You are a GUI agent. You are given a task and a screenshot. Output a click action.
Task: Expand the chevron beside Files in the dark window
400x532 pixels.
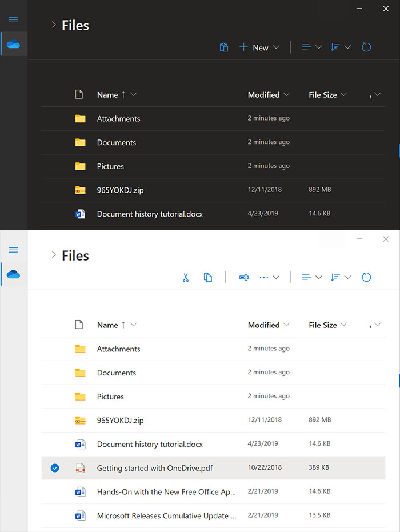[53, 25]
